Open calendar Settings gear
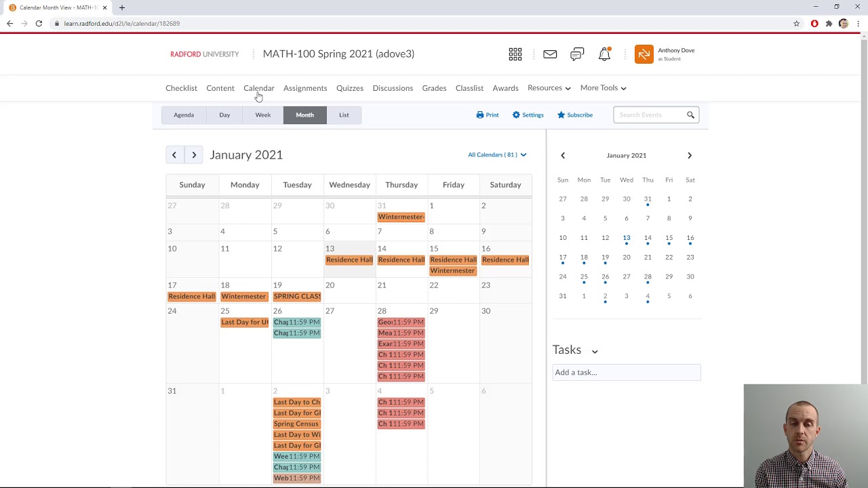The image size is (868, 488). [516, 115]
